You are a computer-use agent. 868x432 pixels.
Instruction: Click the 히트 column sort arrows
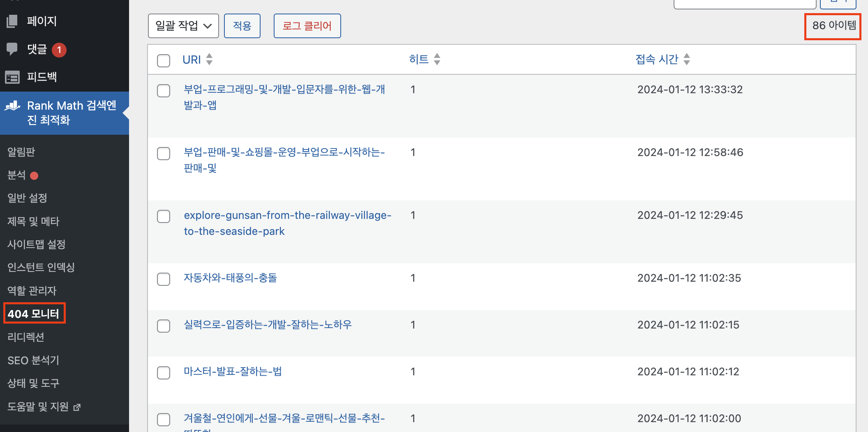coord(437,59)
